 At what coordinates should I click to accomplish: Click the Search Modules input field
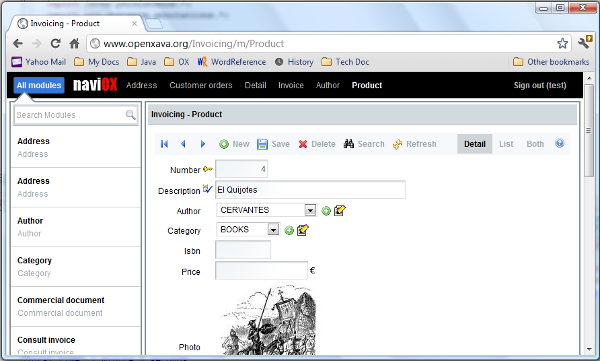[x=76, y=115]
